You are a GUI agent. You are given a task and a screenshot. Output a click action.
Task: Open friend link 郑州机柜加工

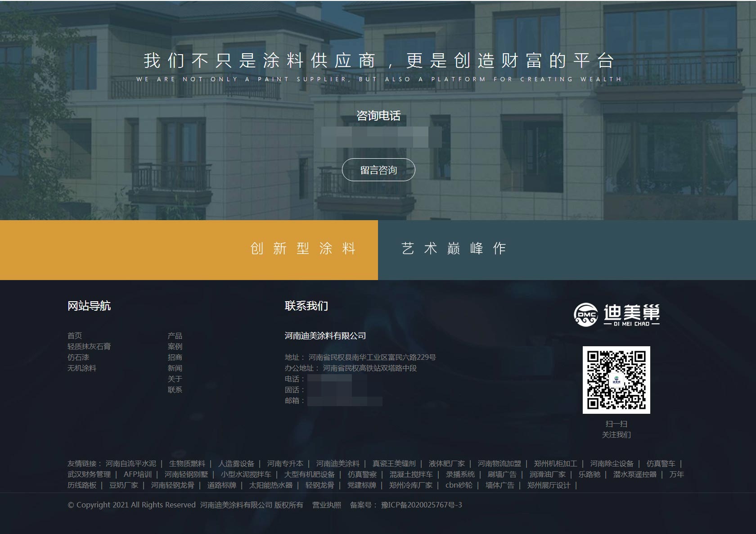(x=556, y=463)
